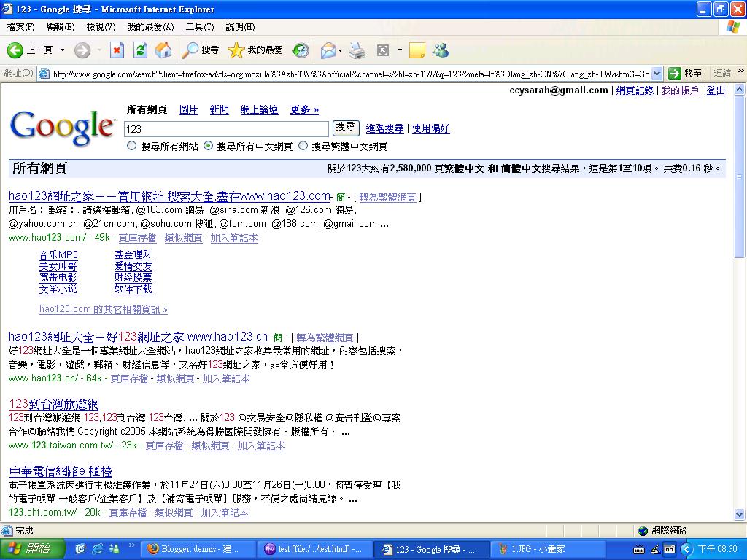Image resolution: width=747 pixels, height=560 pixels.
Task: Click the Mail envelope toolbar icon
Action: click(x=328, y=50)
